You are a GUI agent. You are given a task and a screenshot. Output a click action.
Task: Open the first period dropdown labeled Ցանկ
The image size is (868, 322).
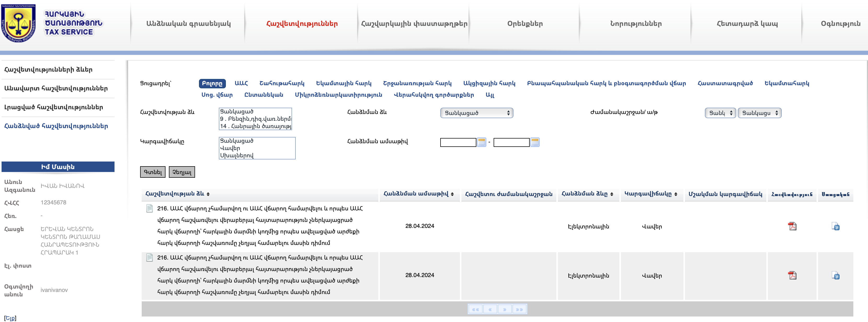click(720, 113)
